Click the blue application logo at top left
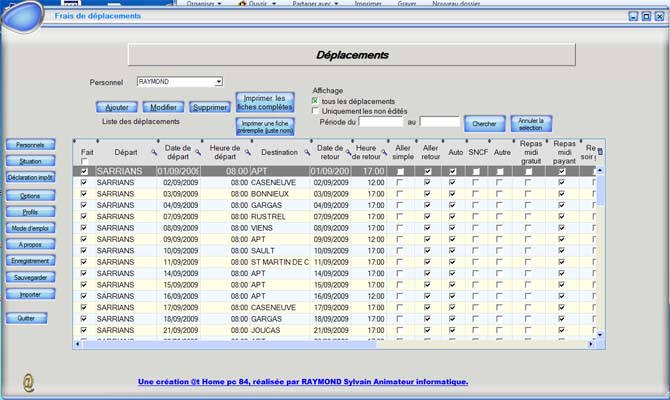 (22, 15)
